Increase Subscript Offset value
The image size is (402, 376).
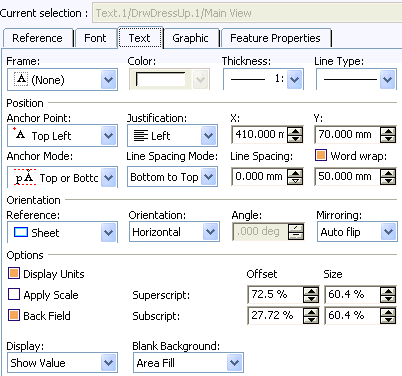[311, 312]
